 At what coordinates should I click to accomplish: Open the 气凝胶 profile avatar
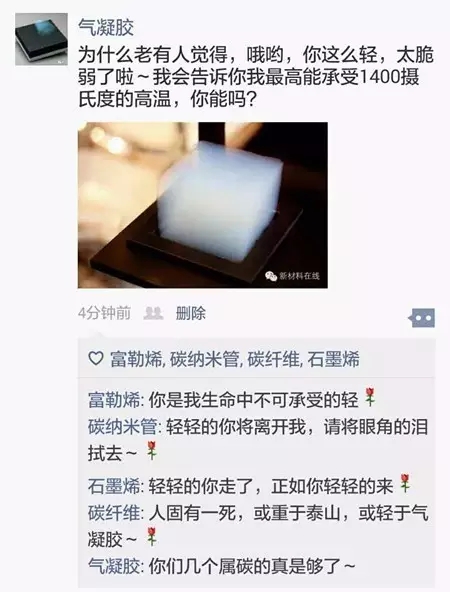[x=42, y=39]
